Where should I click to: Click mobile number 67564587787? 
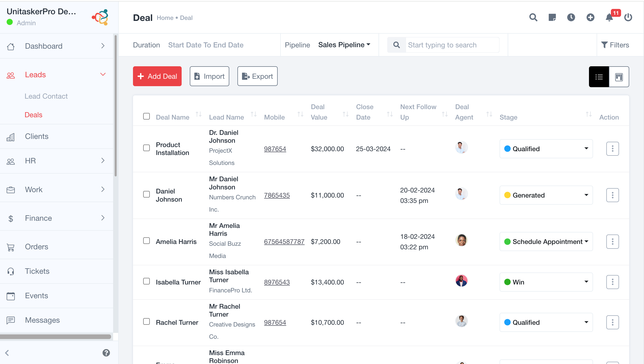click(x=284, y=242)
